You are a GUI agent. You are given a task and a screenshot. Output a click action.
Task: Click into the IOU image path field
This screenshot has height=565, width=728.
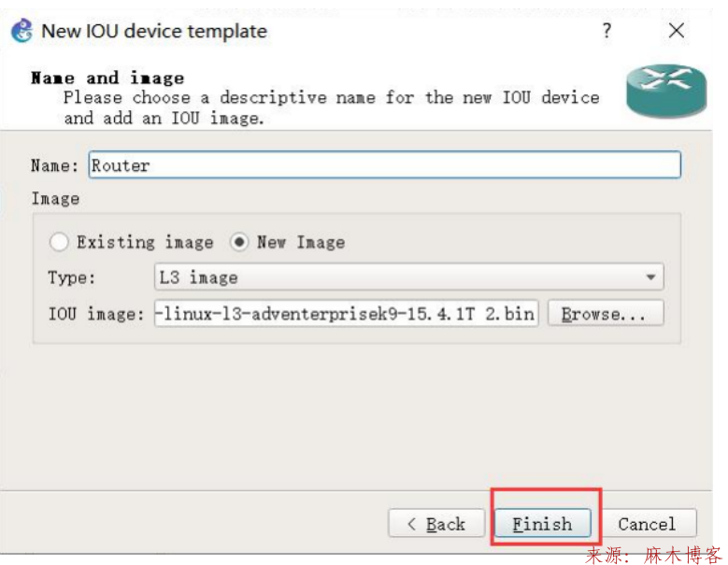tap(346, 314)
